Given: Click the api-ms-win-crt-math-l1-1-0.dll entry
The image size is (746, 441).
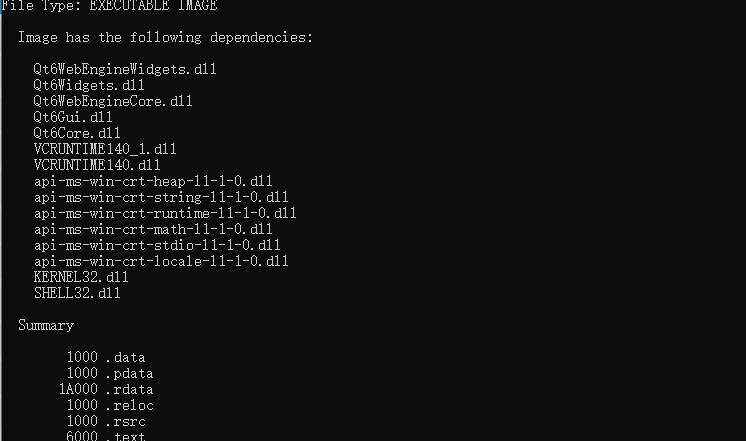Looking at the screenshot, I should coord(153,230).
